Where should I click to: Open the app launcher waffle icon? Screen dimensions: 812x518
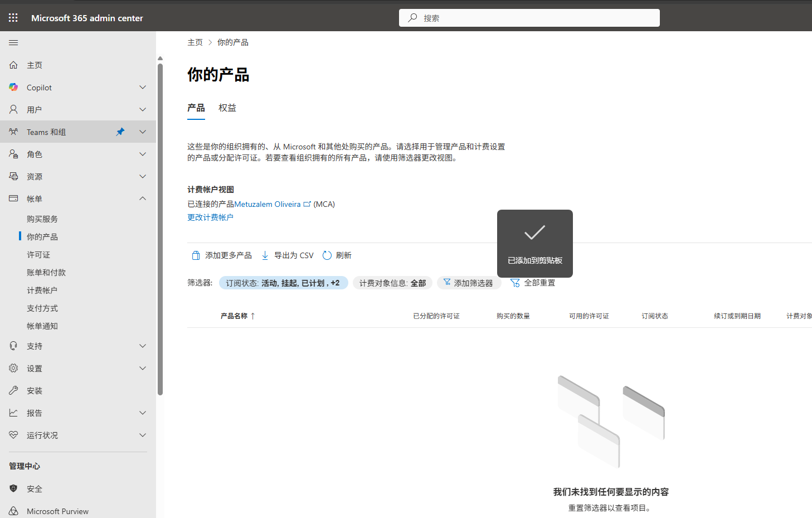click(x=13, y=18)
